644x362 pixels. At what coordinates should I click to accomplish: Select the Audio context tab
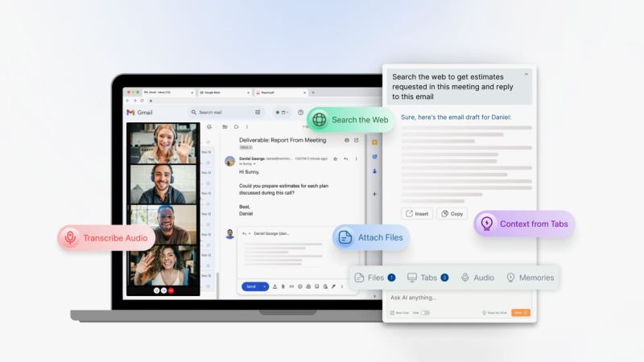477,278
